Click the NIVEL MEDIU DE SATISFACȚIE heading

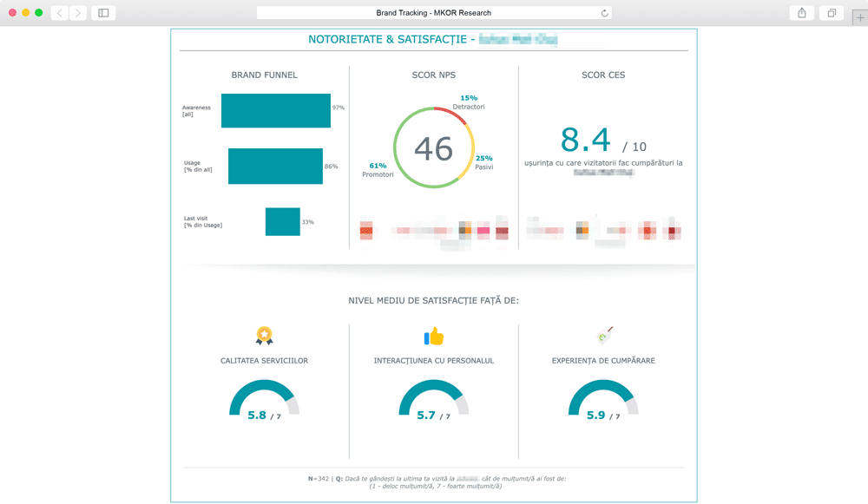(x=433, y=300)
